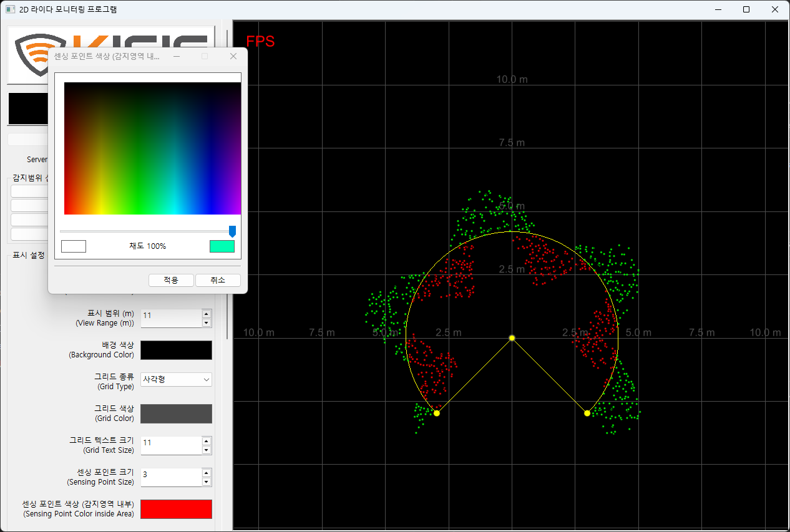Click the yellow lower-left endpoint of the detection sector
The width and height of the screenshot is (790, 532).
(437, 413)
